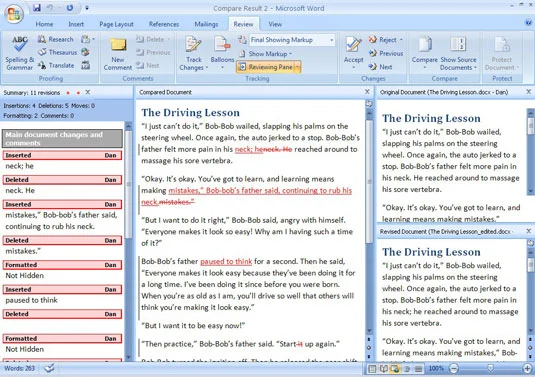Image resolution: width=535 pixels, height=377 pixels.
Task: Switch to Outline view
Action: 407,368
